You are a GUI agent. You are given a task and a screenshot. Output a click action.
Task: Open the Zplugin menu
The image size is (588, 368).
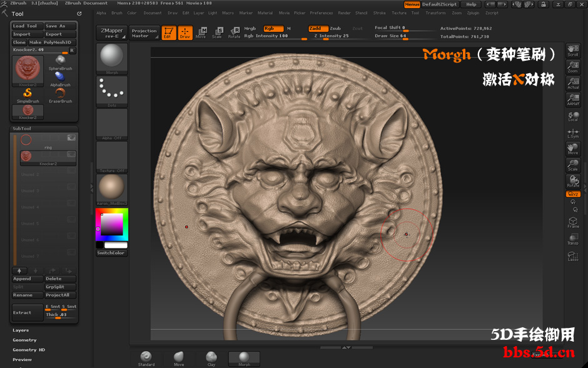tap(473, 13)
